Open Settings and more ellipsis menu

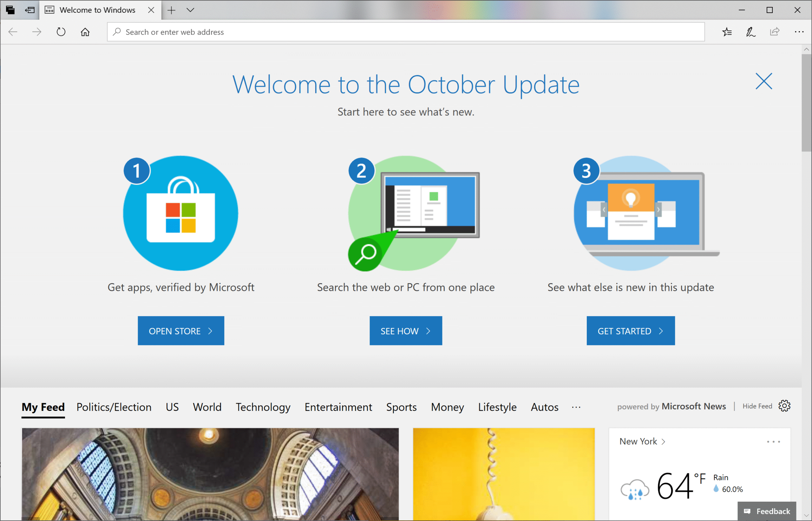point(799,32)
